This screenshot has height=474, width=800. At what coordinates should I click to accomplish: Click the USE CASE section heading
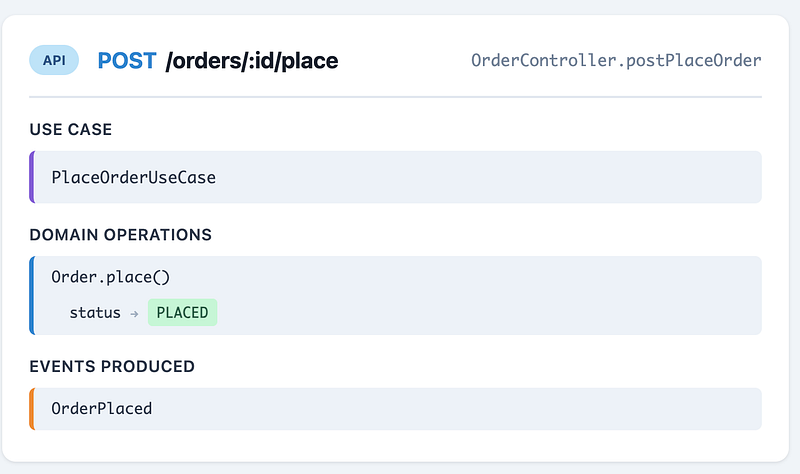70,130
